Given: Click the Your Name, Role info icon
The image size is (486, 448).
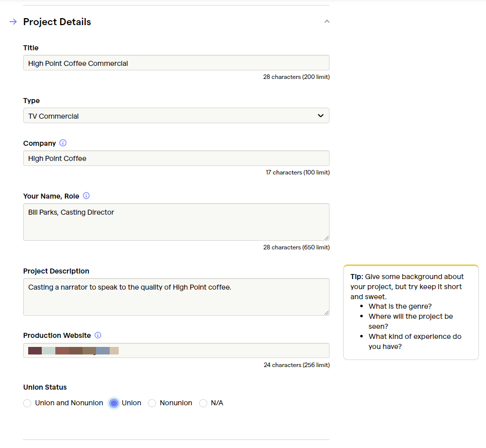Looking at the screenshot, I should [x=87, y=196].
